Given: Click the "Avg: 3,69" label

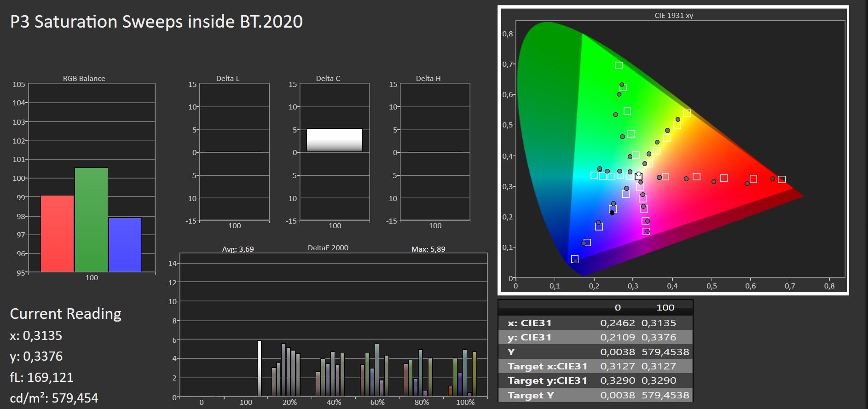Looking at the screenshot, I should pos(238,249).
